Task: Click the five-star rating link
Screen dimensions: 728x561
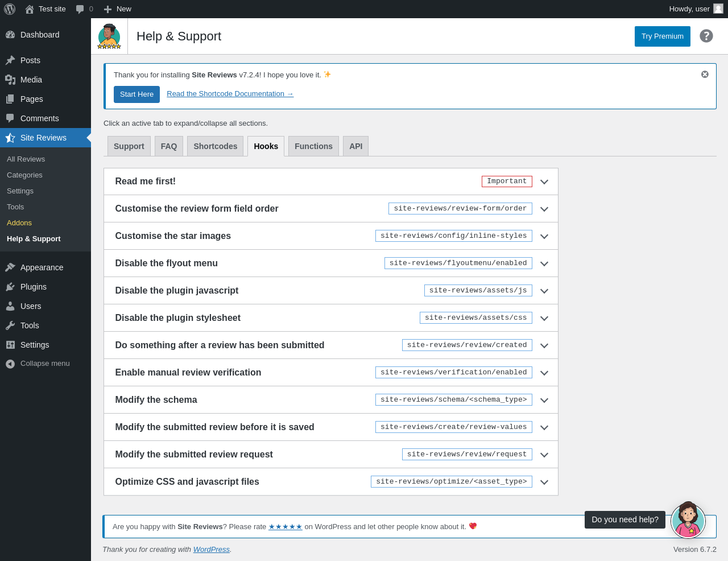Action: tap(286, 527)
